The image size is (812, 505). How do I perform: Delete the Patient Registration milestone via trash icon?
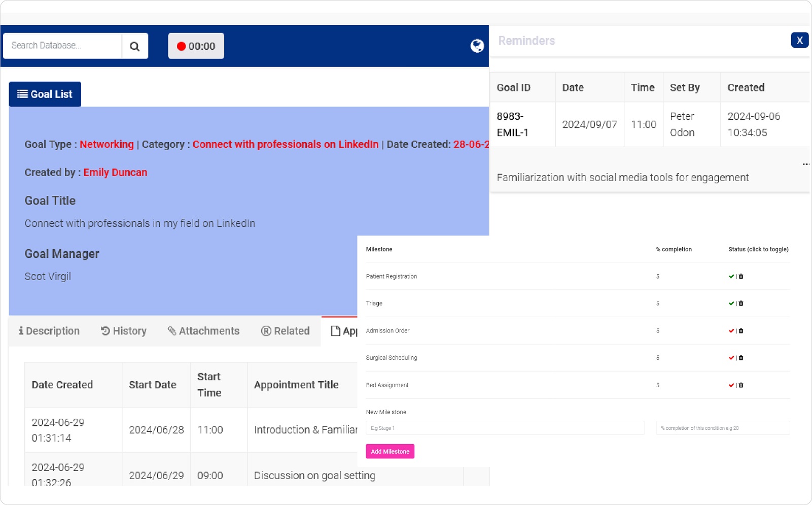click(741, 276)
